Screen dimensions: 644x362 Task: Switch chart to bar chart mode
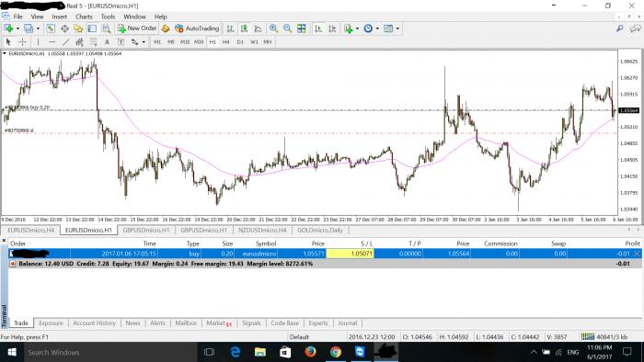click(x=230, y=28)
